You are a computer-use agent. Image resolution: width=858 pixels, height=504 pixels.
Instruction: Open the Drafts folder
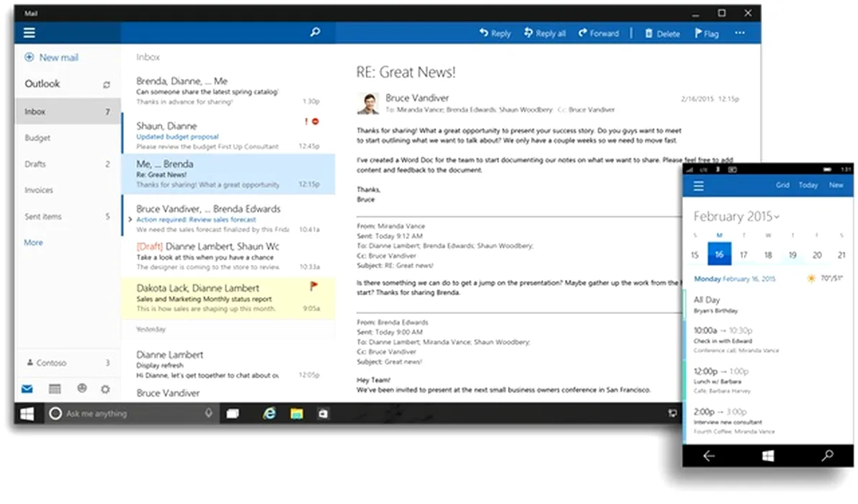click(68, 164)
